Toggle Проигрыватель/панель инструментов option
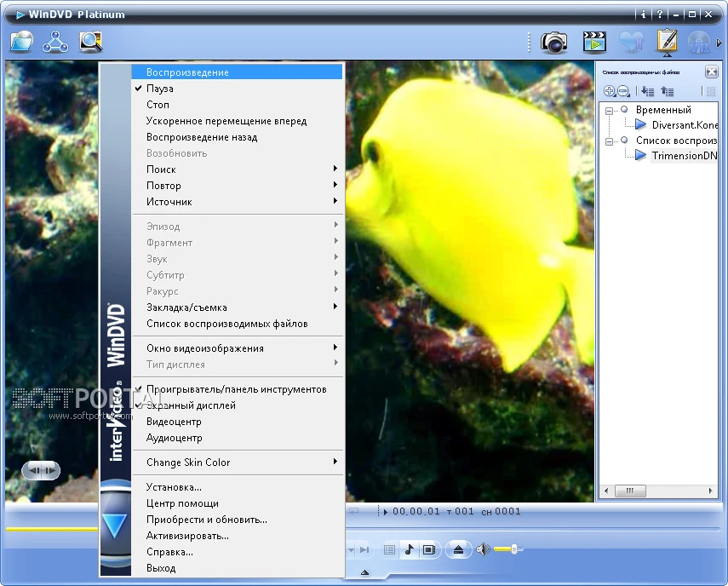Image resolution: width=728 pixels, height=586 pixels. [x=238, y=389]
